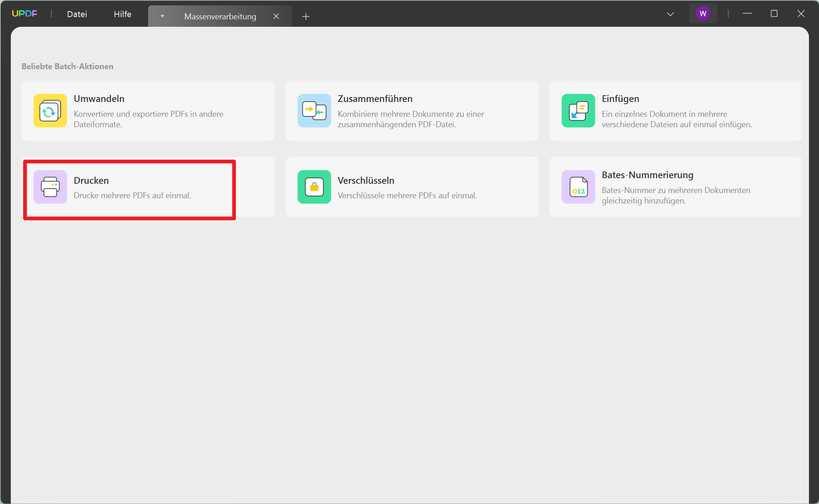This screenshot has width=819, height=504.
Task: Click the blue Zusammenführen merge icon
Action: pos(314,111)
